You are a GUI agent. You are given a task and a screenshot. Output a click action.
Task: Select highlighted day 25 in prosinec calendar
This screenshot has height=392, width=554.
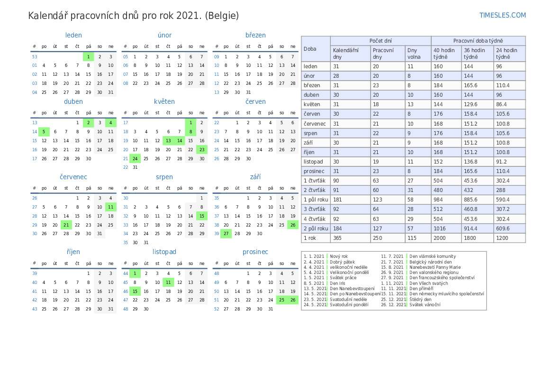[x=282, y=300]
